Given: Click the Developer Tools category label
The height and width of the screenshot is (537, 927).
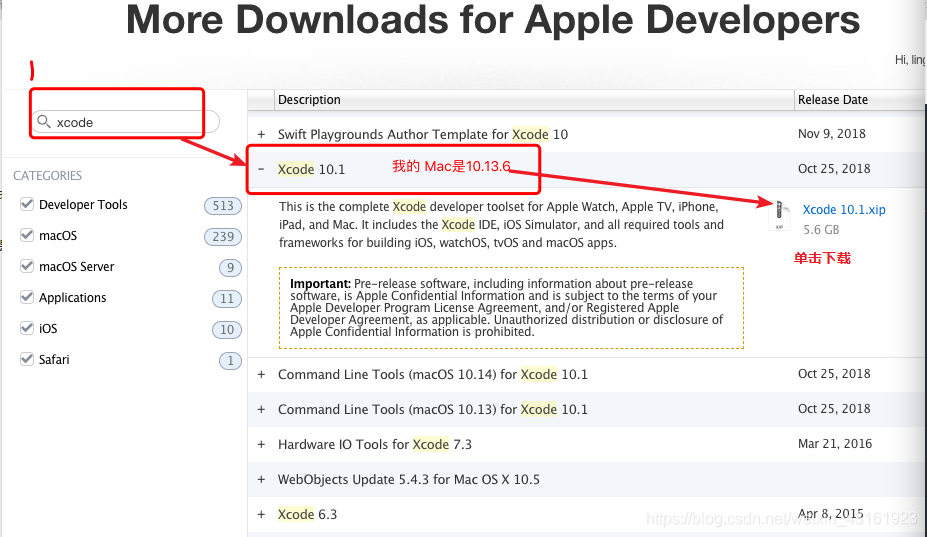Looking at the screenshot, I should [83, 205].
